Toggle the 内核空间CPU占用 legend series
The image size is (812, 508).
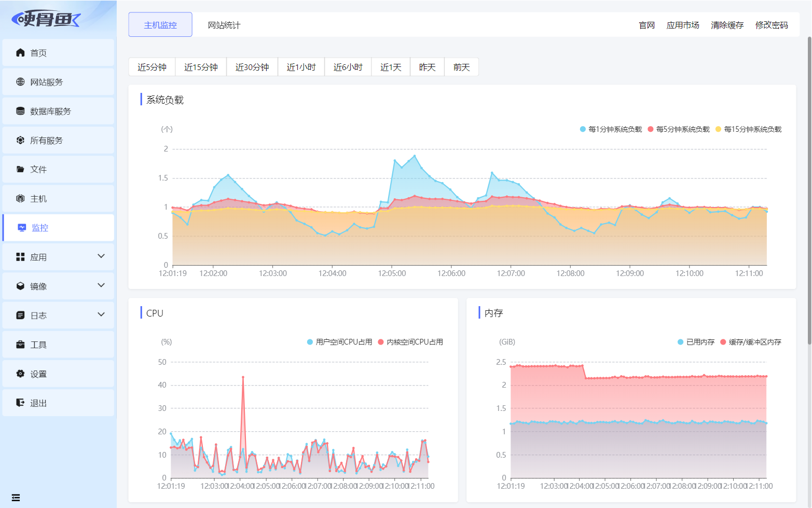410,342
